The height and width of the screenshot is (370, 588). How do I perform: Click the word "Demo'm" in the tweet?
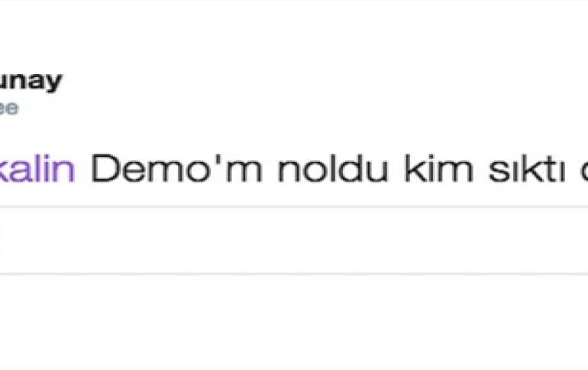click(x=176, y=169)
